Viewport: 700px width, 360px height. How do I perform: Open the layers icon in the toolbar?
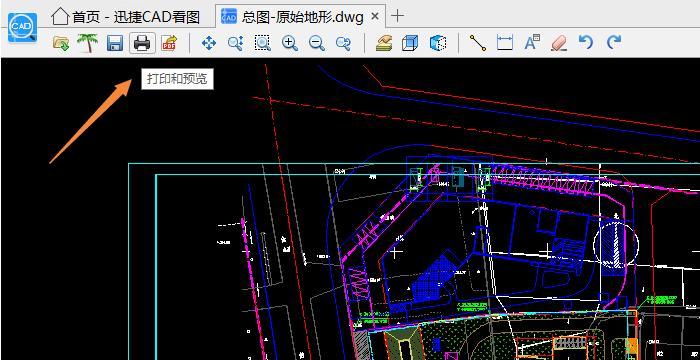(383, 43)
